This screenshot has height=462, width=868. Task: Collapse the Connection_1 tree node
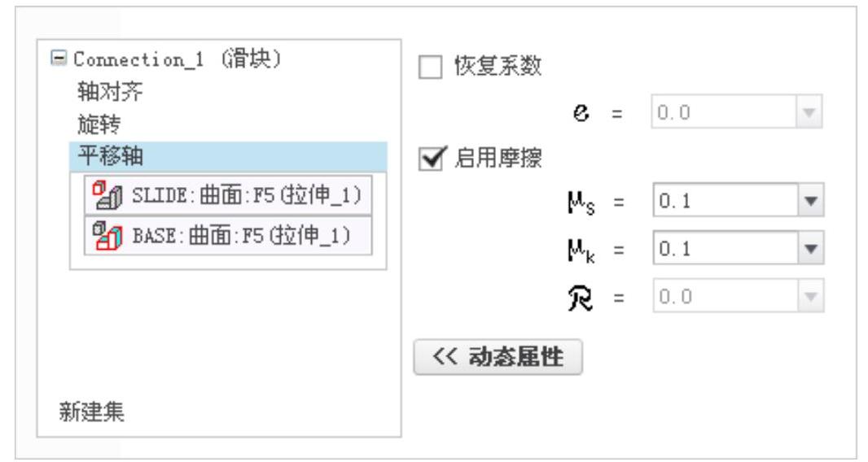click(x=58, y=58)
